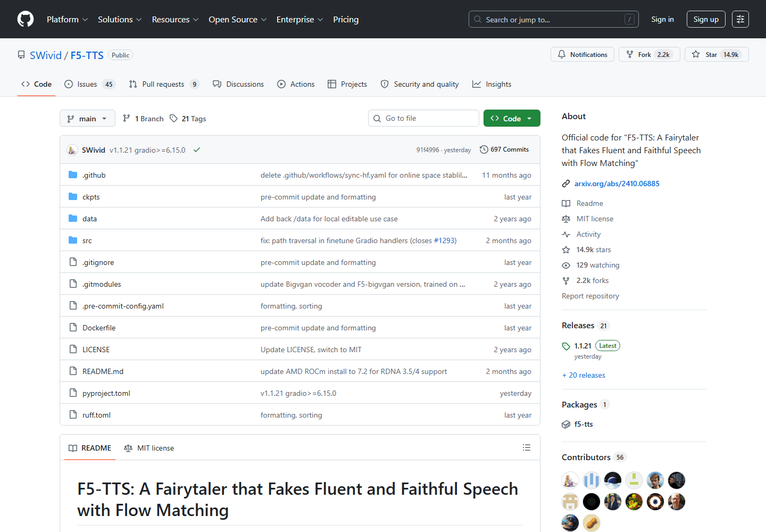766x532 pixels.
Task: Click SWivid avatar in latest commit row
Action: coord(72,150)
